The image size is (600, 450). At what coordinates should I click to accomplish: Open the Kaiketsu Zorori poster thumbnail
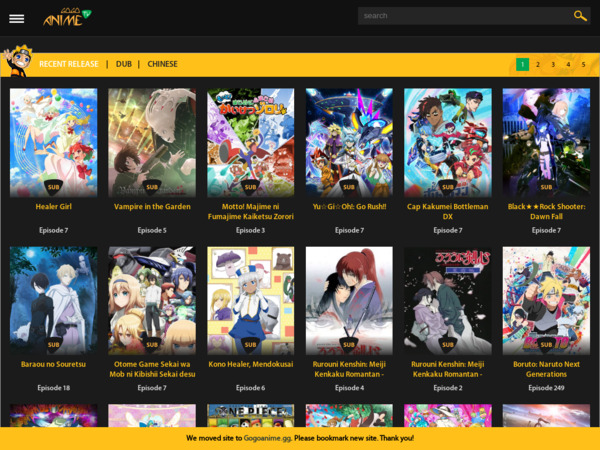point(251,142)
